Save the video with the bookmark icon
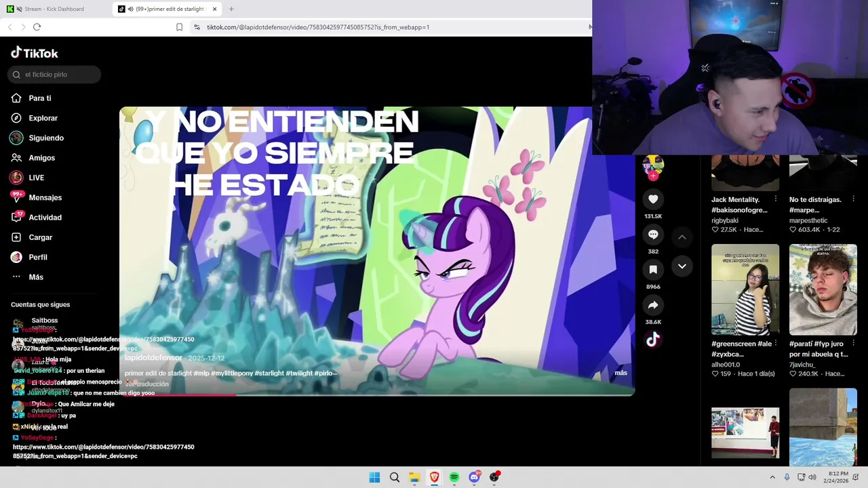This screenshot has height=488, width=868. pyautogui.click(x=653, y=270)
